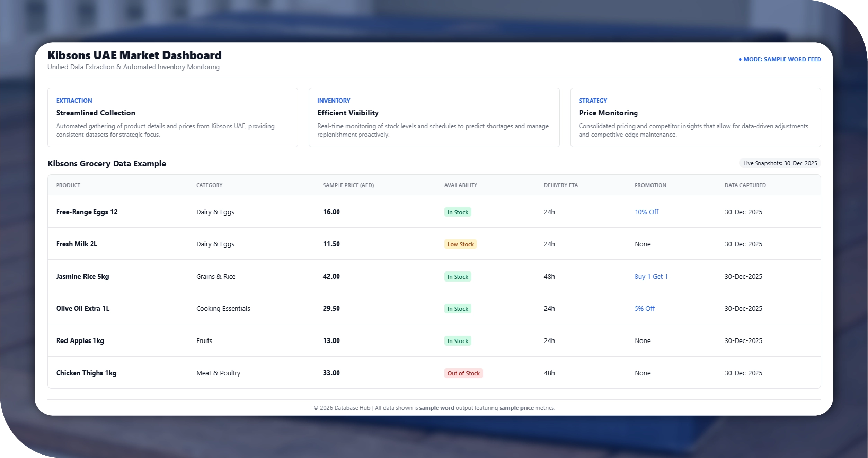This screenshot has width=868, height=458.
Task: Sort by the PRODUCT column header
Action: click(x=68, y=185)
